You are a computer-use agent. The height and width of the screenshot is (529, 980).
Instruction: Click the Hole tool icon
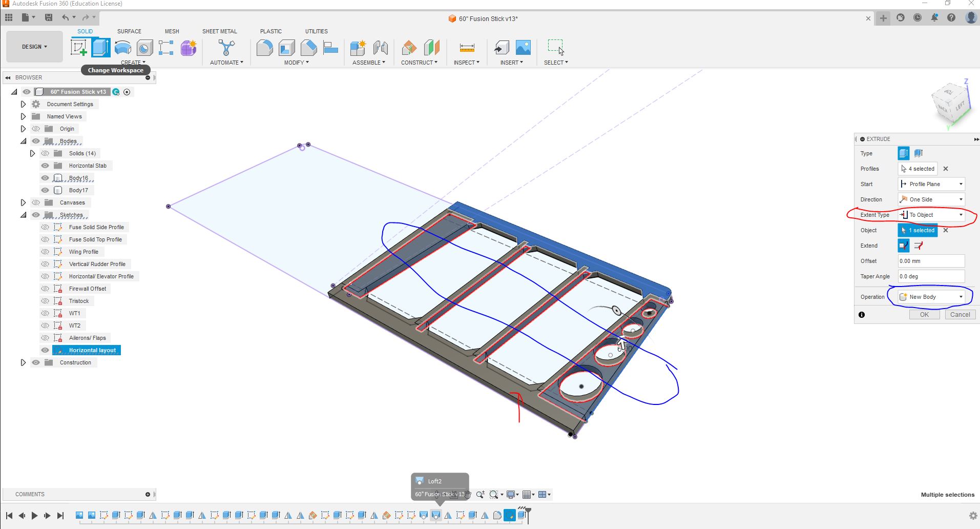[144, 48]
